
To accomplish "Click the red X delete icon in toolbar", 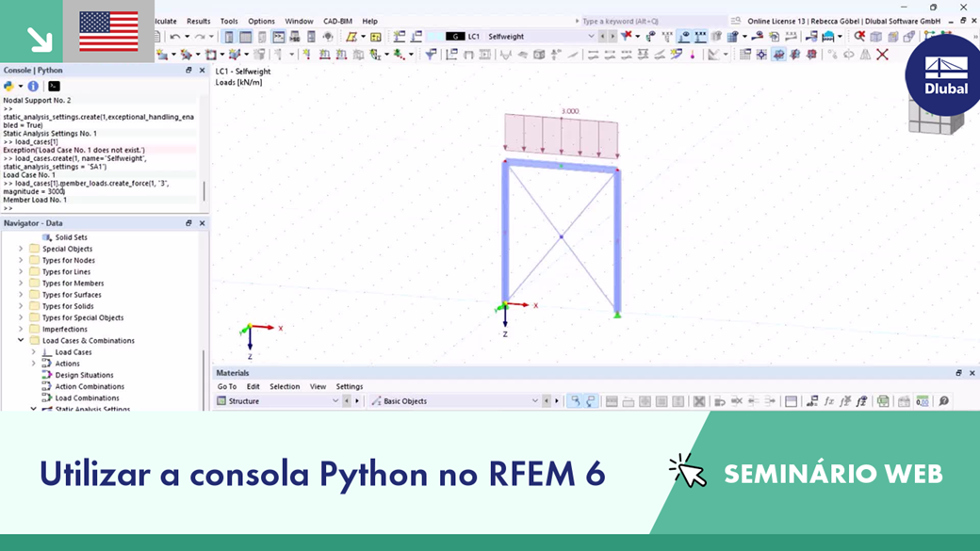I will [x=882, y=55].
